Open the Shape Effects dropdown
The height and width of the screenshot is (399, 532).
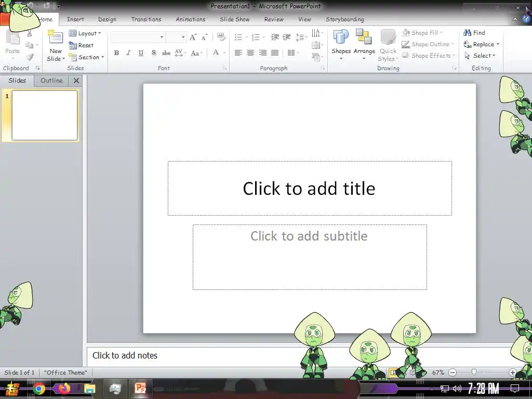428,56
